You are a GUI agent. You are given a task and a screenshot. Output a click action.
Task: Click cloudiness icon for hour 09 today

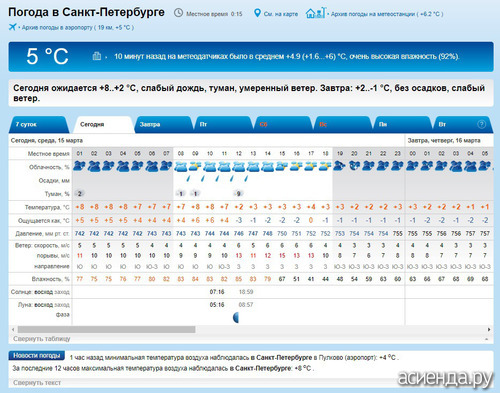[195, 166]
